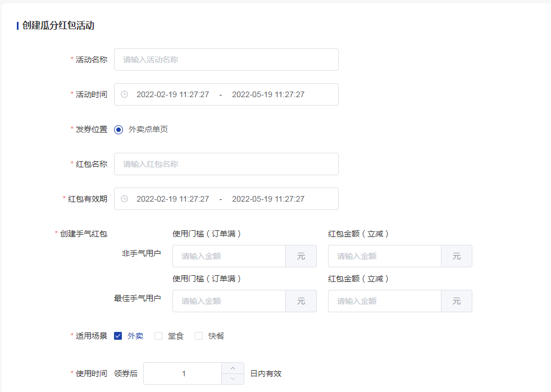
Task: Click the 红包名称 input field
Action: coord(226,163)
